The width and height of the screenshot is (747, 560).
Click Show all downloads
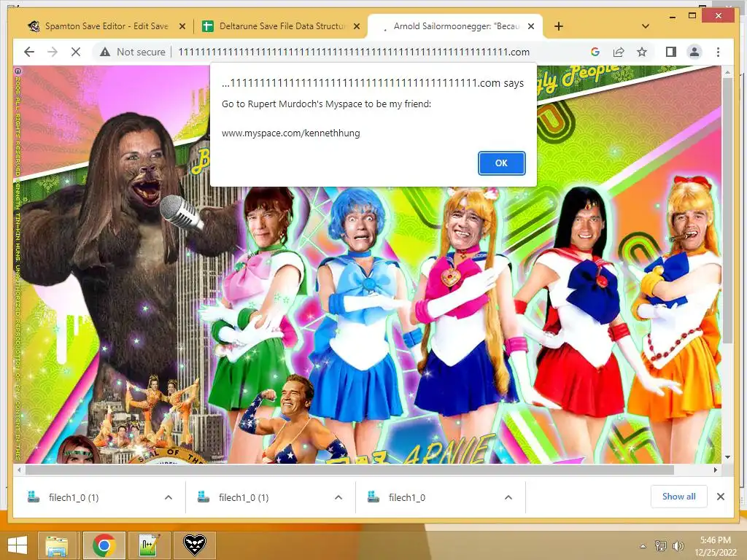click(x=679, y=497)
